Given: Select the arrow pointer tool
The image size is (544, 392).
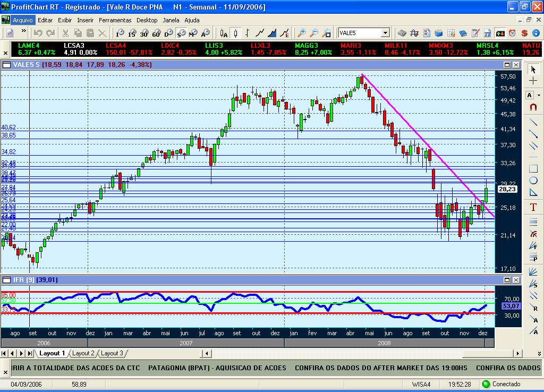Looking at the screenshot, I should tap(533, 70).
